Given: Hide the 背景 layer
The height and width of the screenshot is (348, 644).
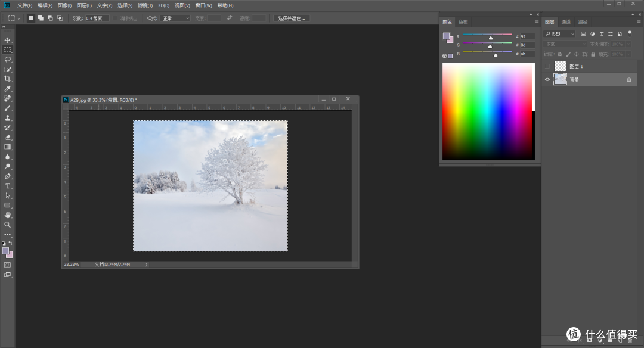Looking at the screenshot, I should click(x=547, y=79).
